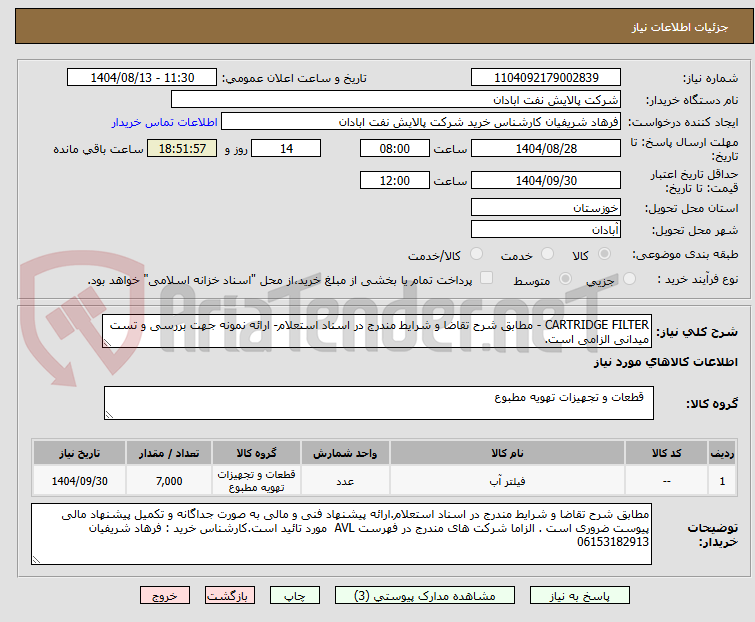Viewport: 755px width, 622px height.
Task: Click the CARTRIDGE FILTER description text area
Action: [x=377, y=331]
